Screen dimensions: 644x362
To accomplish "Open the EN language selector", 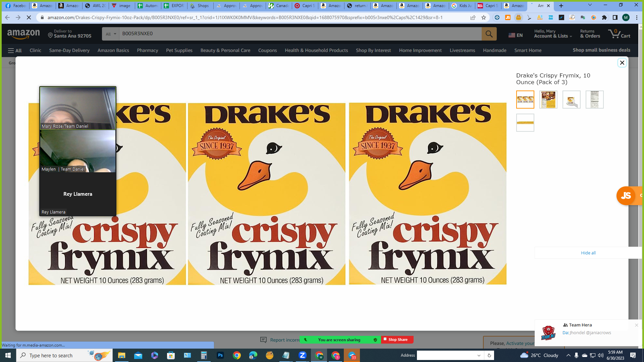I will tap(516, 35).
